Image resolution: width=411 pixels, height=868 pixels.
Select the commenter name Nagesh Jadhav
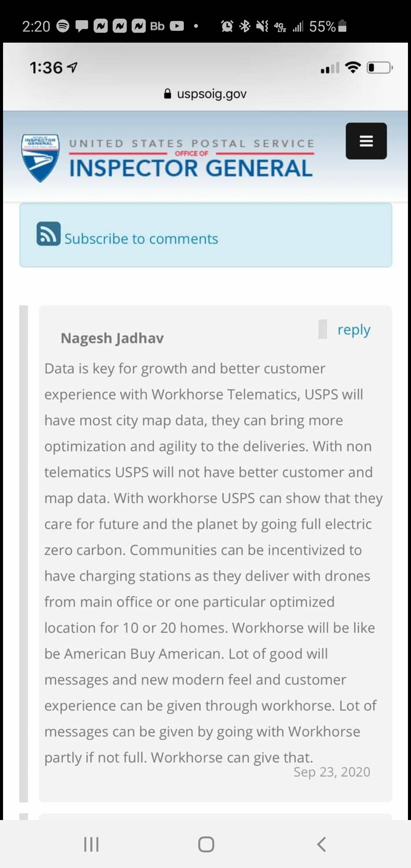(x=112, y=338)
